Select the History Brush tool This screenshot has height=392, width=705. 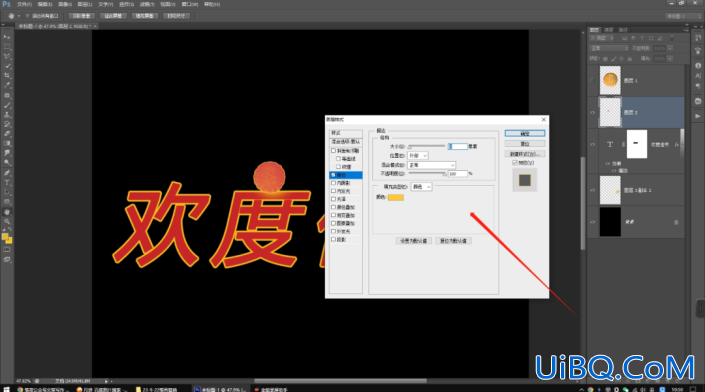click(7, 124)
